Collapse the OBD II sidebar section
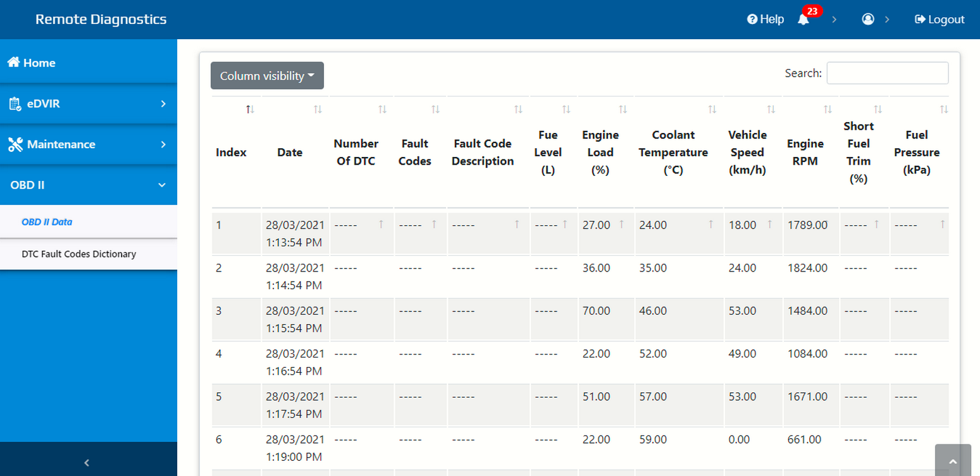 point(89,185)
